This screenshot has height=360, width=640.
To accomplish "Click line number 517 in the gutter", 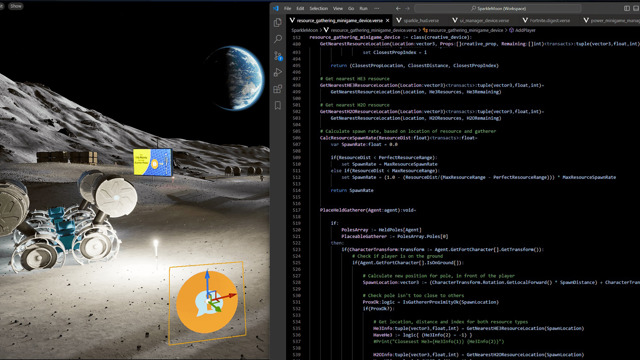I will pyautogui.click(x=296, y=210).
